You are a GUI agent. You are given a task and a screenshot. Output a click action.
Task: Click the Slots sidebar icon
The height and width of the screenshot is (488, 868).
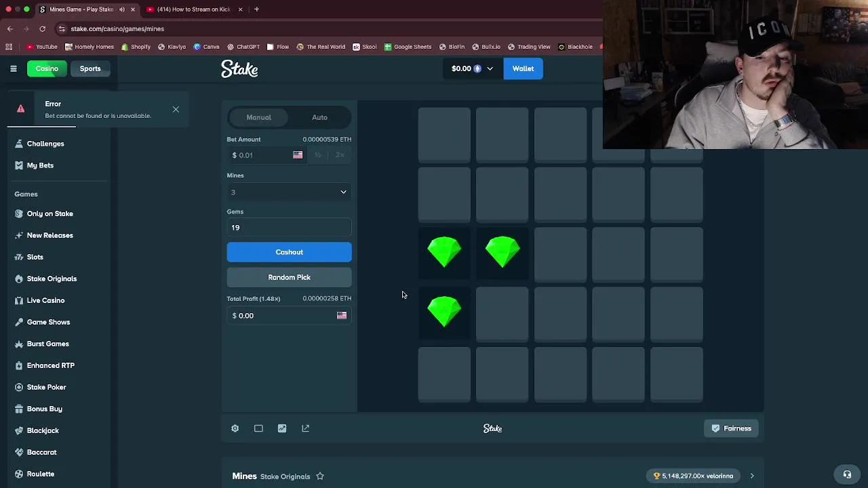pyautogui.click(x=19, y=257)
